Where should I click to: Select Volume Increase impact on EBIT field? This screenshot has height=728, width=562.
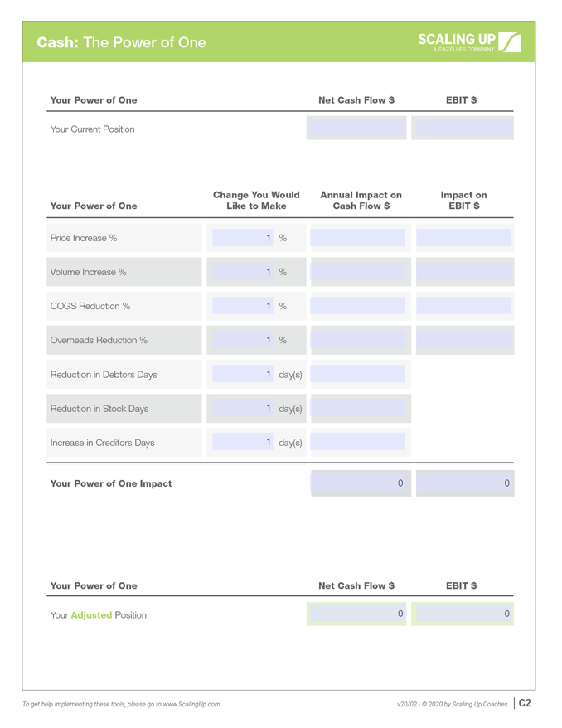point(463,272)
